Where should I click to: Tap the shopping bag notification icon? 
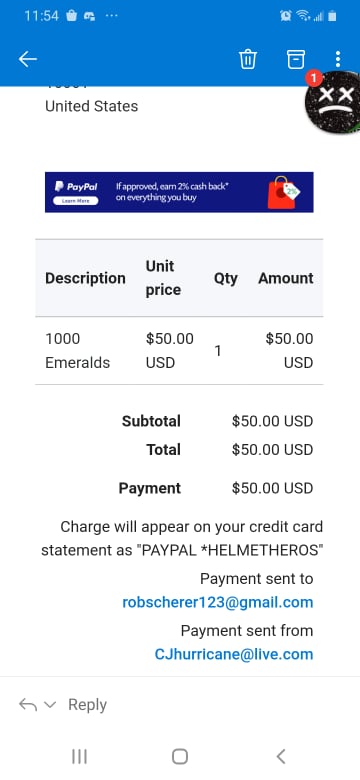[x=72, y=15]
